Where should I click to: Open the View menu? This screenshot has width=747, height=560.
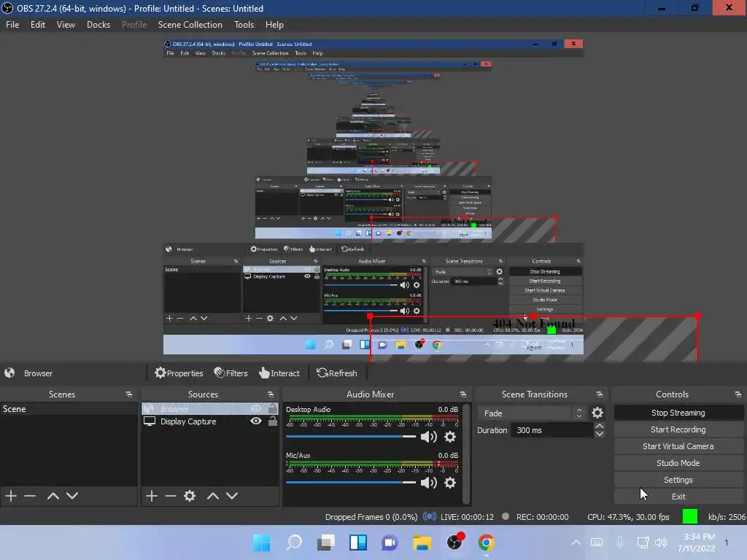66,25
